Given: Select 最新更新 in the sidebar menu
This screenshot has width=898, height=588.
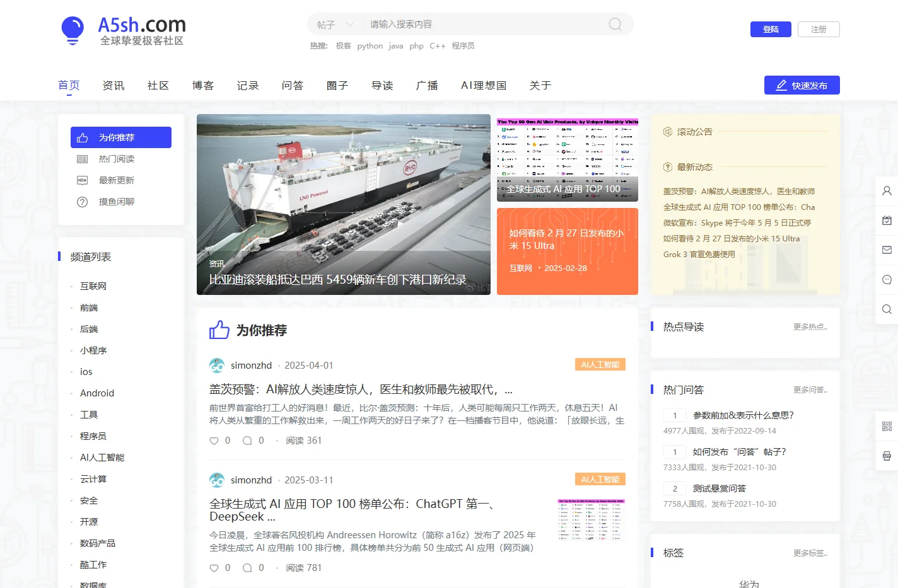Looking at the screenshot, I should pyautogui.click(x=121, y=180).
